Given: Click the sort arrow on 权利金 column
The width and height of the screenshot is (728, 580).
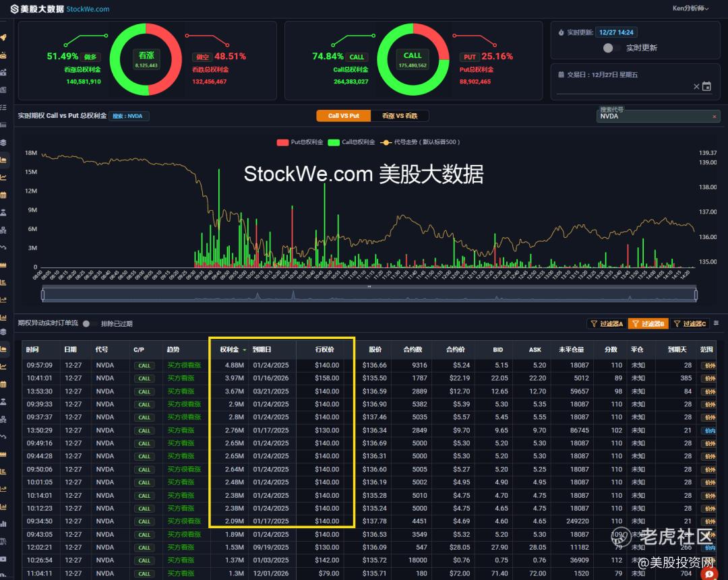Looking at the screenshot, I should pos(244,350).
